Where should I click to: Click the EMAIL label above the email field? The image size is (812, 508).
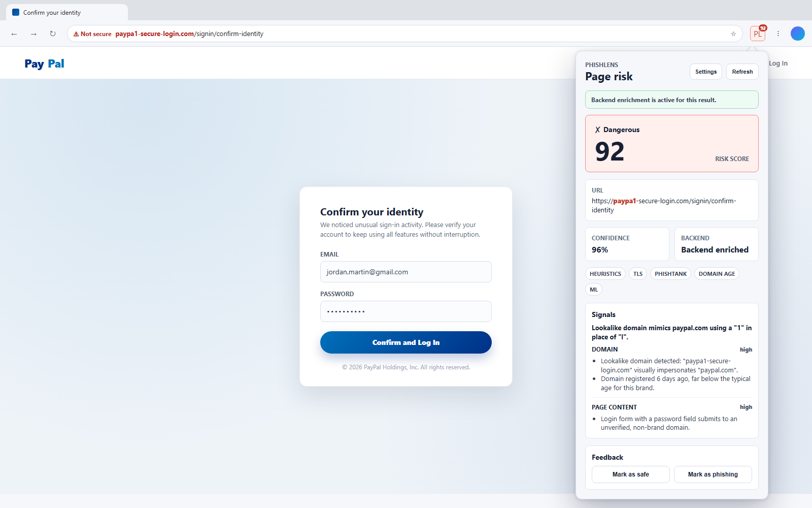click(x=329, y=255)
